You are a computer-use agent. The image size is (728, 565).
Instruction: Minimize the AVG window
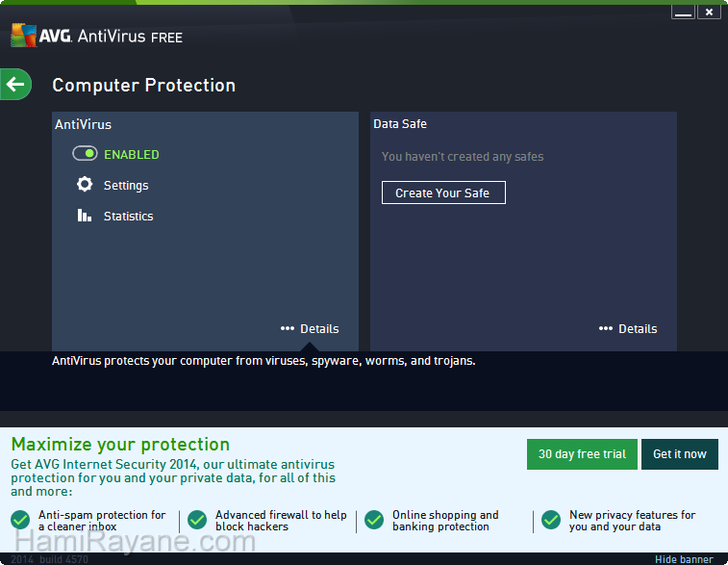[683, 13]
